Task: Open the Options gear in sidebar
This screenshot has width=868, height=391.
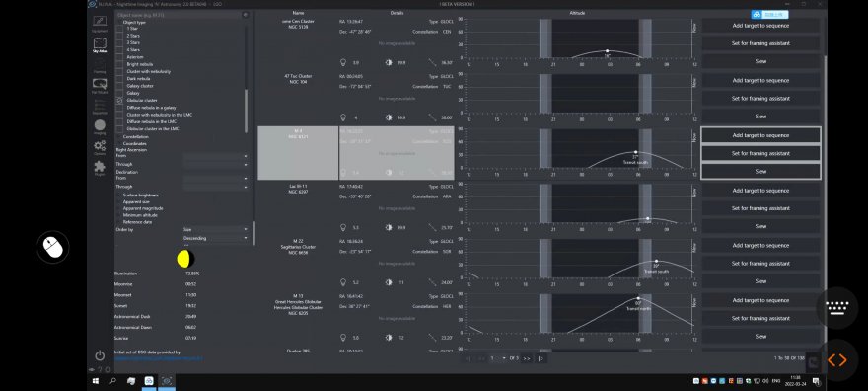Action: [100, 147]
